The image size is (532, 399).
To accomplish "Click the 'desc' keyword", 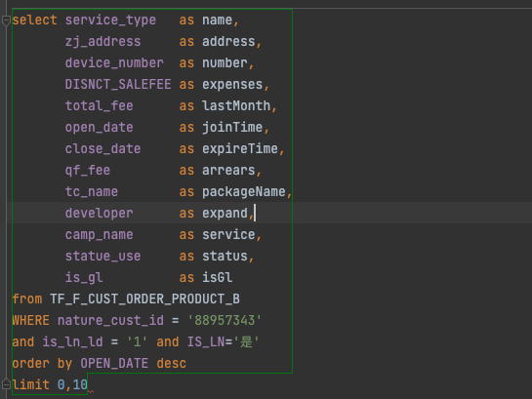I will coord(172,364).
